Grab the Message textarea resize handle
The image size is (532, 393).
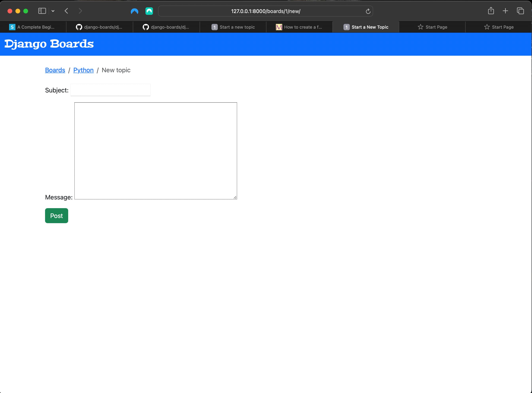coord(235,197)
